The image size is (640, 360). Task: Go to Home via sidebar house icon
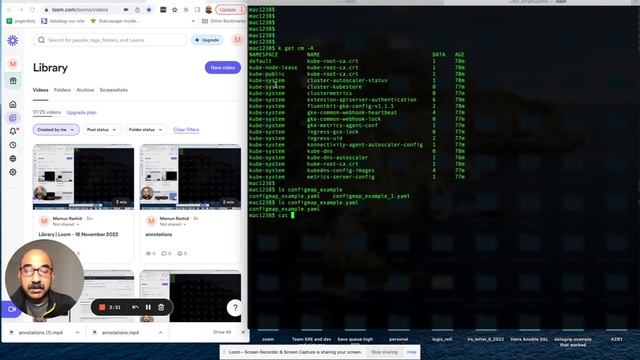pos(13,104)
